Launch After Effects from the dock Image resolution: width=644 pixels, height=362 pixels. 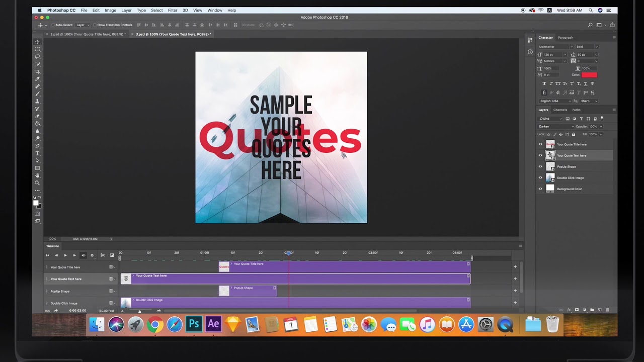click(x=213, y=324)
